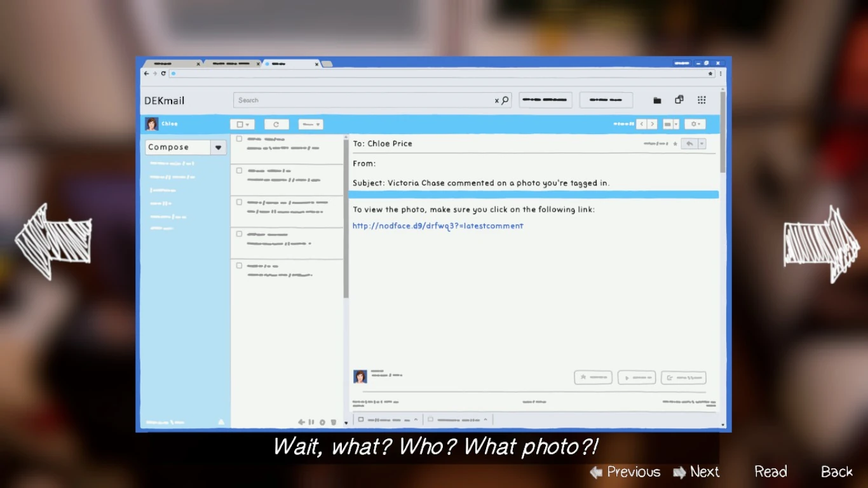Click the reply arrow next to Chloe Price
Image resolution: width=868 pixels, height=488 pixels.
click(689, 144)
